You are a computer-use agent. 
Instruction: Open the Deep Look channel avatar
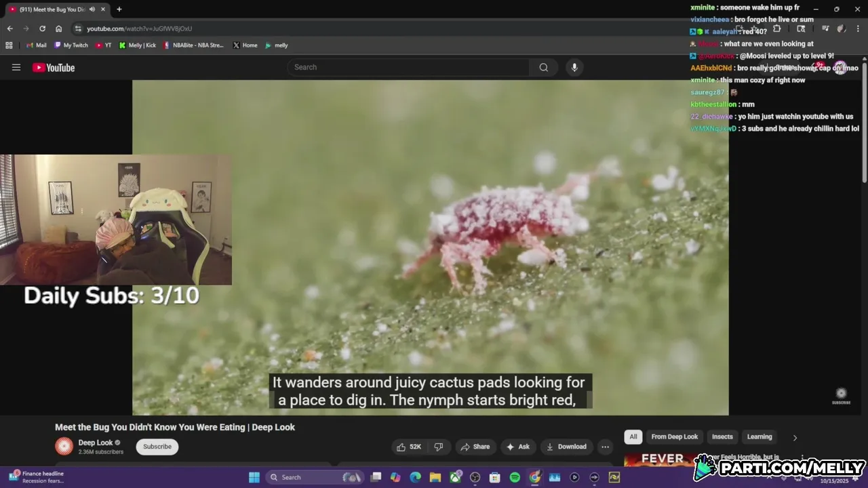[x=64, y=446]
